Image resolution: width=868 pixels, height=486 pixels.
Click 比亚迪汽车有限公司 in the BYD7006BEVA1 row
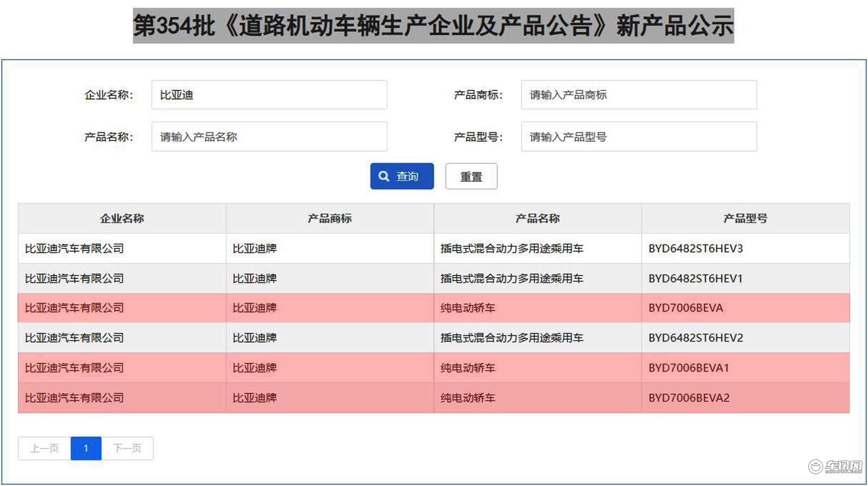coord(74,368)
